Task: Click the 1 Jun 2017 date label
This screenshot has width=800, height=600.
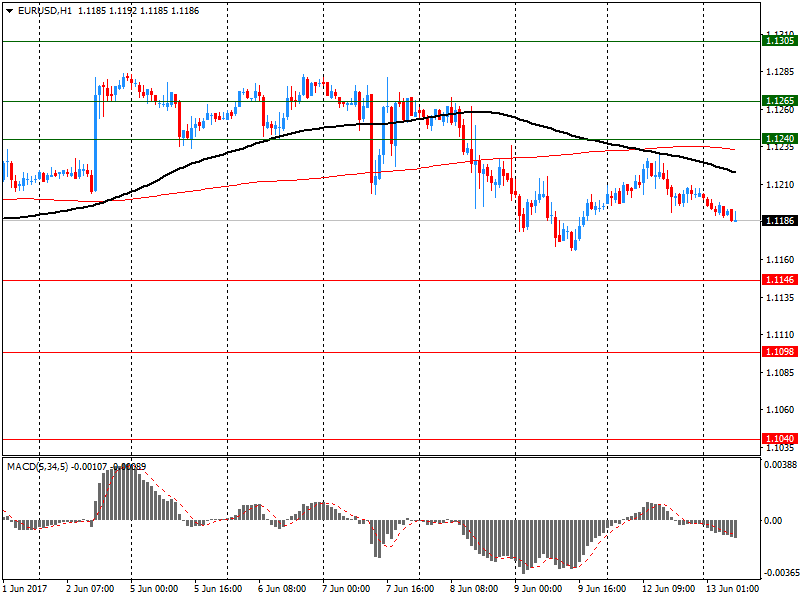Action: pyautogui.click(x=25, y=589)
